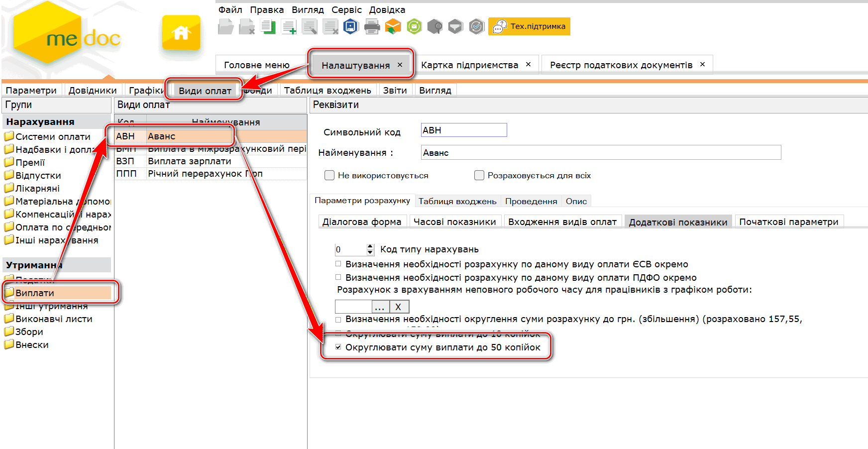Enable the Не використовується checkbox
The width and height of the screenshot is (868, 449).
pyautogui.click(x=329, y=175)
